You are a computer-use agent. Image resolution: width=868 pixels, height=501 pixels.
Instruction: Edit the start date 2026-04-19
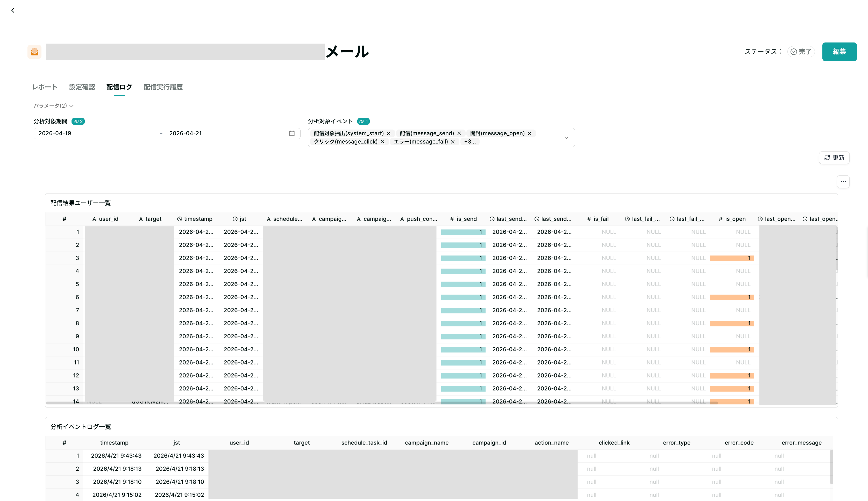pos(55,133)
